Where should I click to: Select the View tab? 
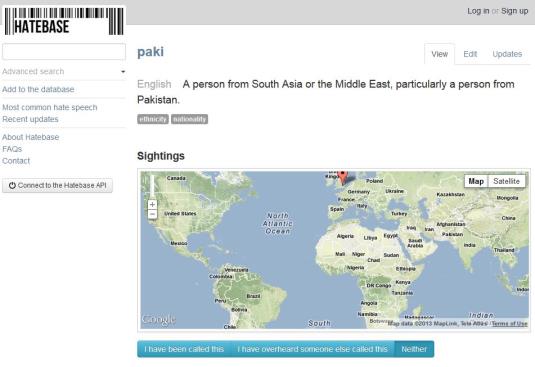coord(439,54)
